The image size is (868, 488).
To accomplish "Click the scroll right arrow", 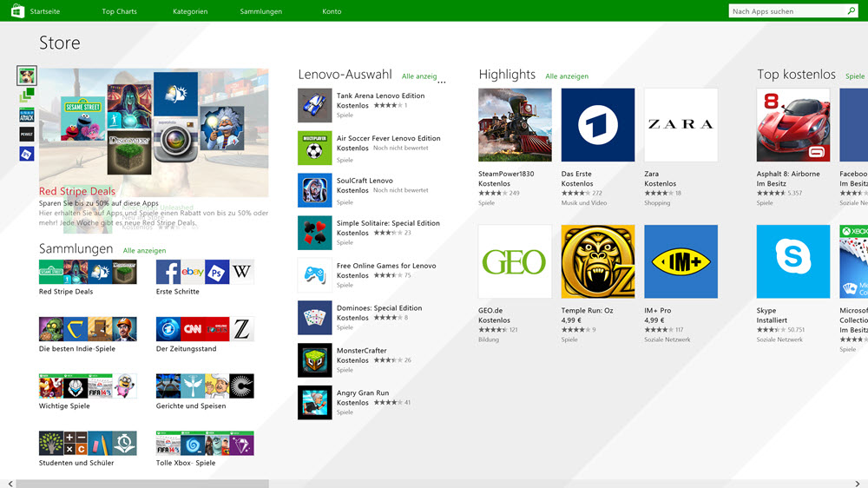I will [858, 484].
